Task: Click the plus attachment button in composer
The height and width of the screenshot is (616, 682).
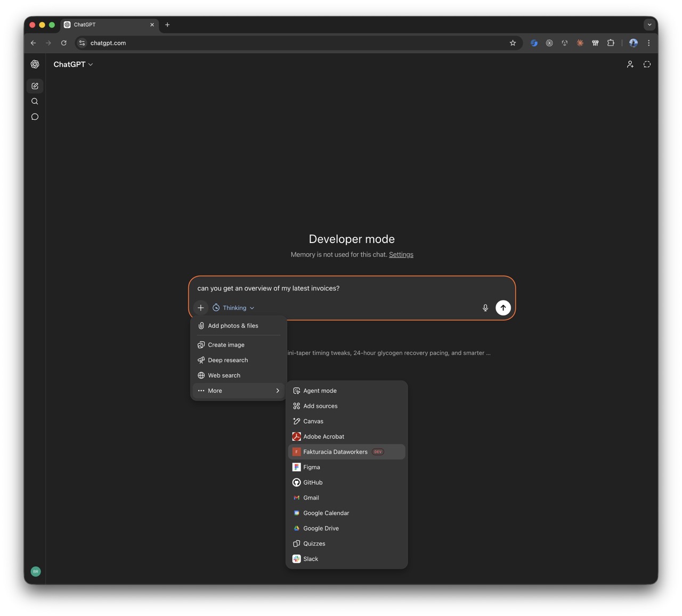Action: pyautogui.click(x=201, y=308)
